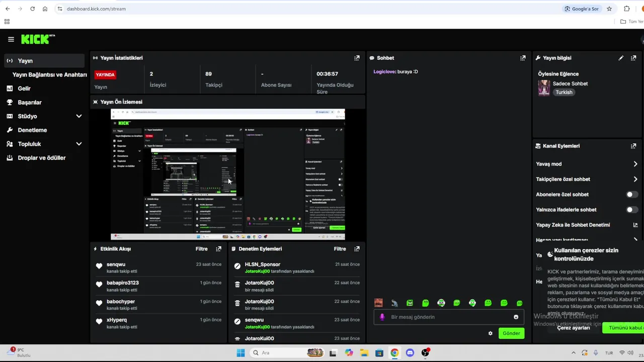Pop out the Etkinlik Akışı panel
644x362 pixels.
(218, 249)
